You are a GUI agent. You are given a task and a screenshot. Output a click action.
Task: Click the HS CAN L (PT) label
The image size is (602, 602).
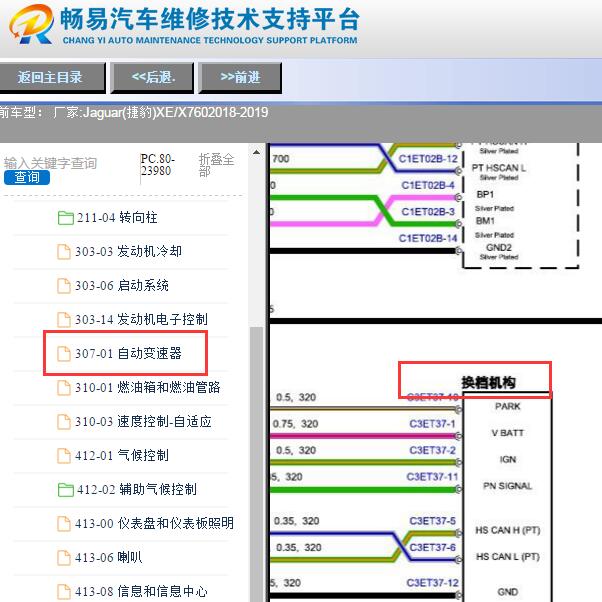[x=508, y=557]
